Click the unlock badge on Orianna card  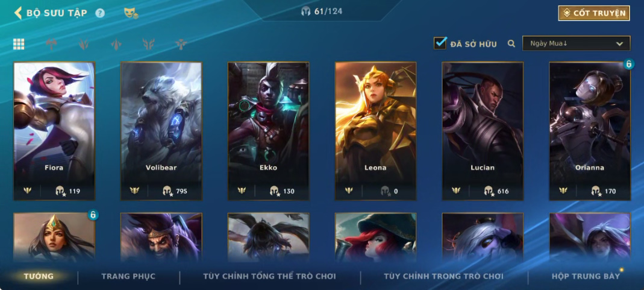click(x=628, y=64)
